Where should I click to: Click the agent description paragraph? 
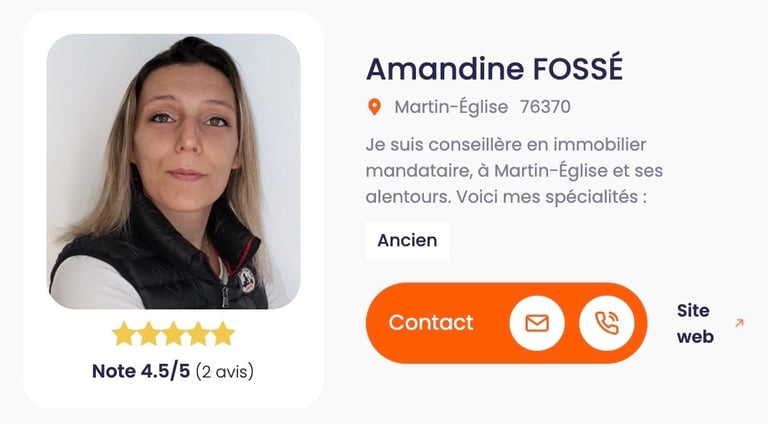pos(514,171)
